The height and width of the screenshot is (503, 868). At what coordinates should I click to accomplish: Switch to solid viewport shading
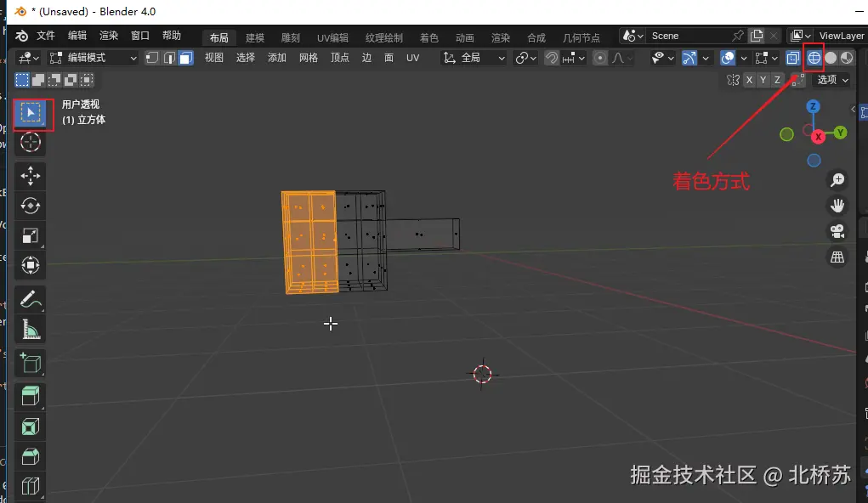coord(831,58)
